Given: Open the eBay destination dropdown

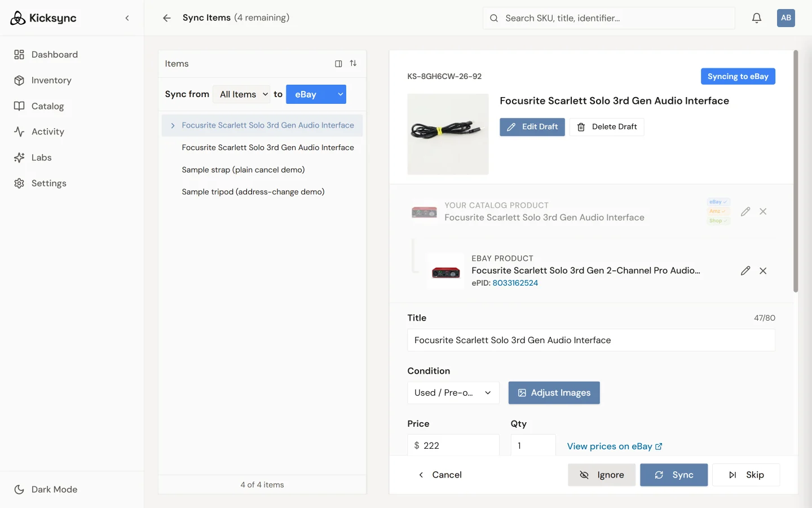Looking at the screenshot, I should [316, 94].
